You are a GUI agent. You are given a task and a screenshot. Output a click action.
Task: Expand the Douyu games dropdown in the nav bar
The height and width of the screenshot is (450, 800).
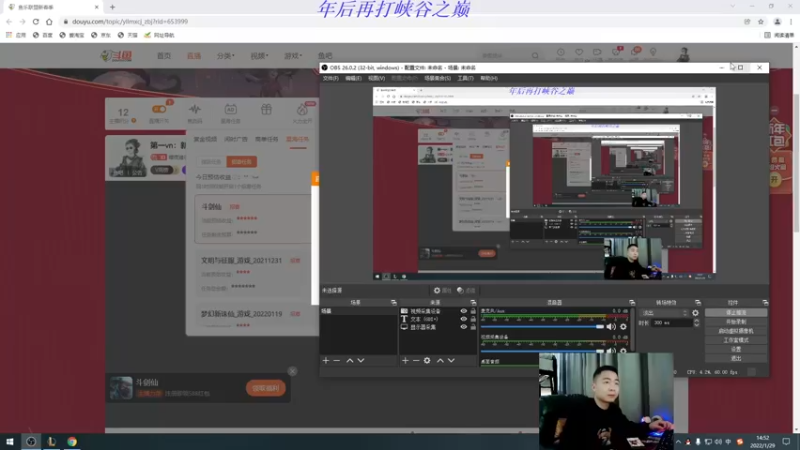click(293, 56)
